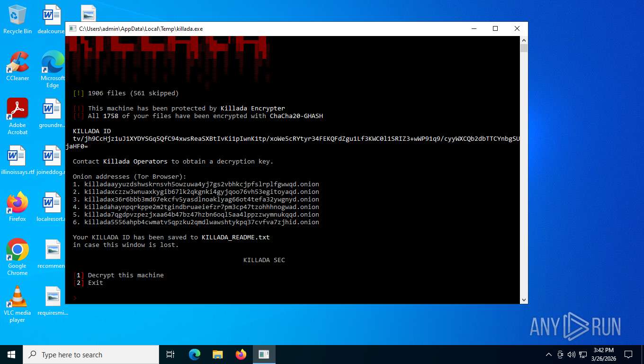Launch Firefox from the desktop shortcut

(18, 207)
